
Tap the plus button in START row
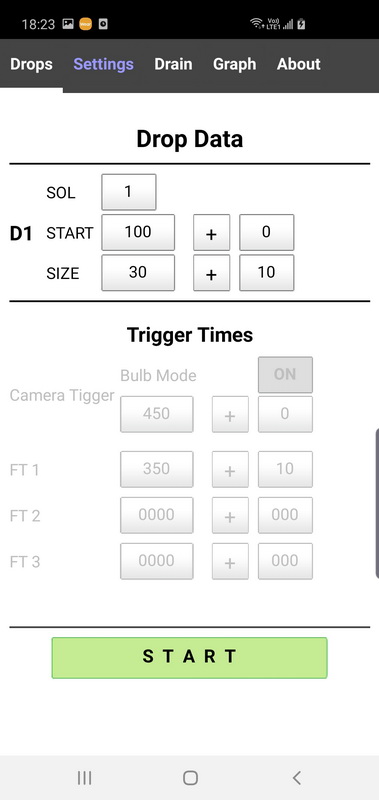(211, 233)
